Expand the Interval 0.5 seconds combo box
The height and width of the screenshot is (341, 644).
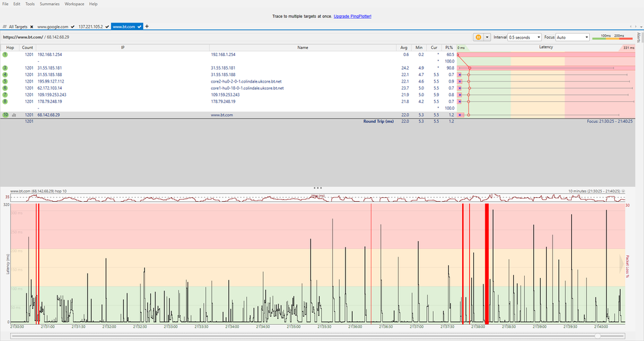[525, 37]
